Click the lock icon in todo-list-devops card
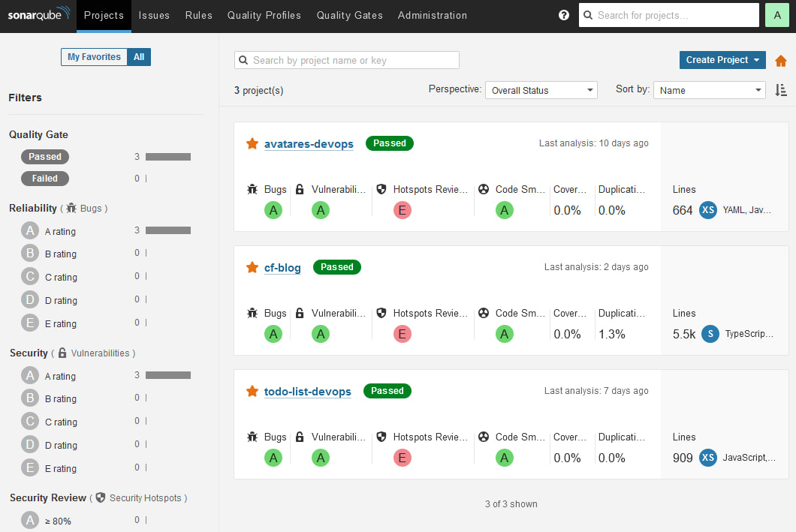Image resolution: width=796 pixels, height=532 pixels. 300,437
